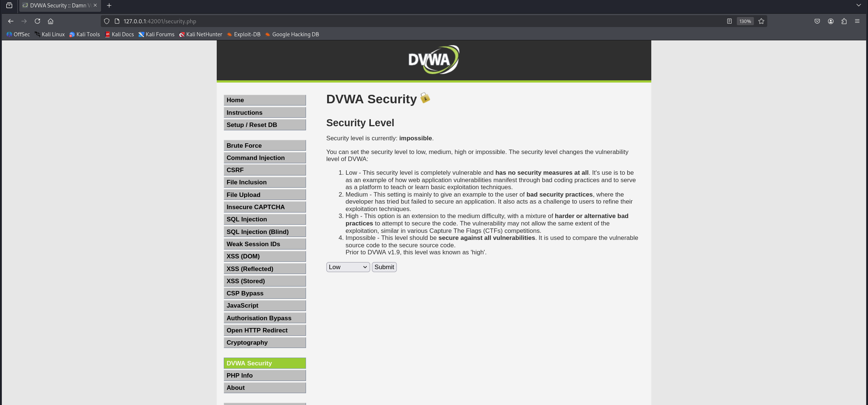Click the back navigation arrow

point(11,21)
